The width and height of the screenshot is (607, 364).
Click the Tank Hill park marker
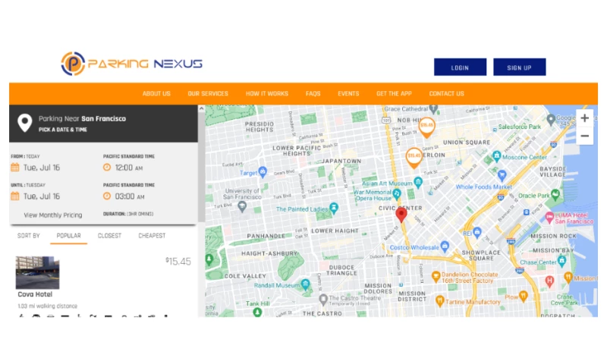[257, 312]
